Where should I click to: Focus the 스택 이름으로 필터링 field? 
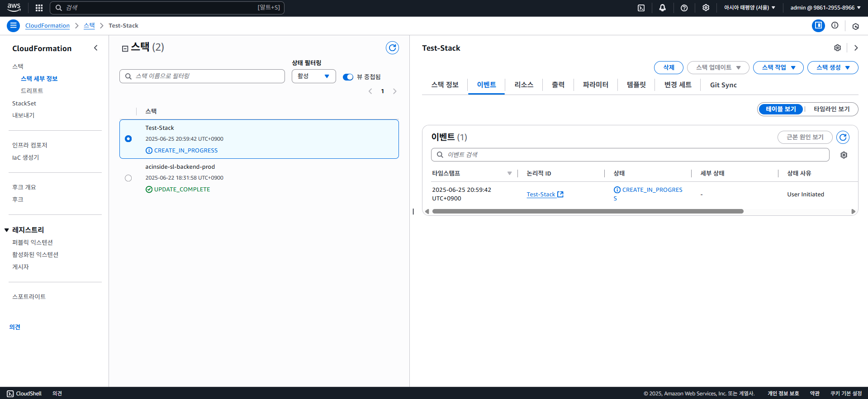tap(202, 76)
